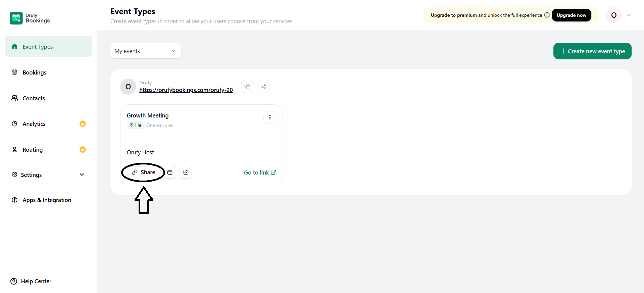The width and height of the screenshot is (644, 293).
Task: Click the info icon near upgrade banner
Action: 547,15
